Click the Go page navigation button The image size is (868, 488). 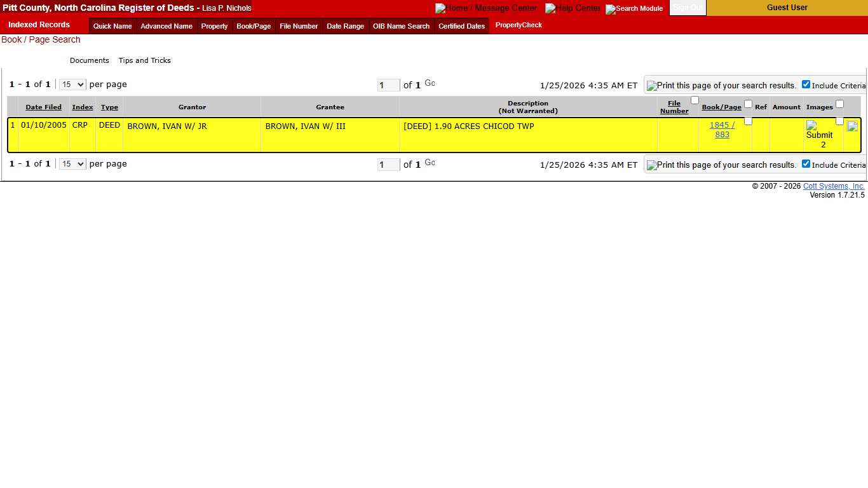[x=430, y=83]
